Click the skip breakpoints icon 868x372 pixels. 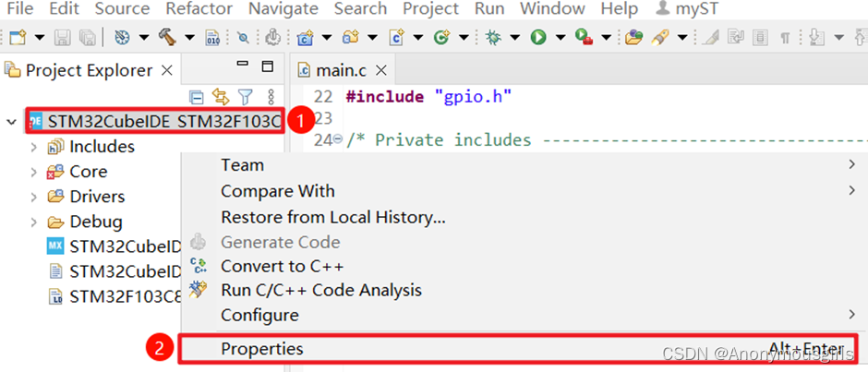[x=243, y=37]
